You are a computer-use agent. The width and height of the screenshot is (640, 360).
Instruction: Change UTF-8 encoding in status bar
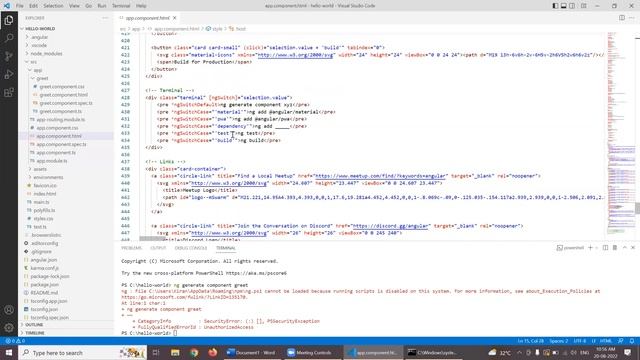tap(580, 341)
